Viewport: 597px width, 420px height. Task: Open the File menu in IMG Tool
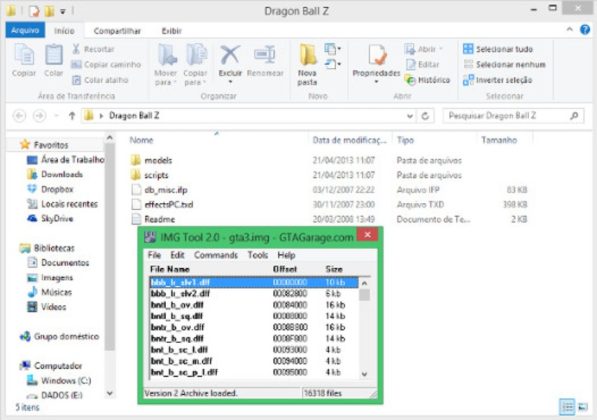(154, 255)
